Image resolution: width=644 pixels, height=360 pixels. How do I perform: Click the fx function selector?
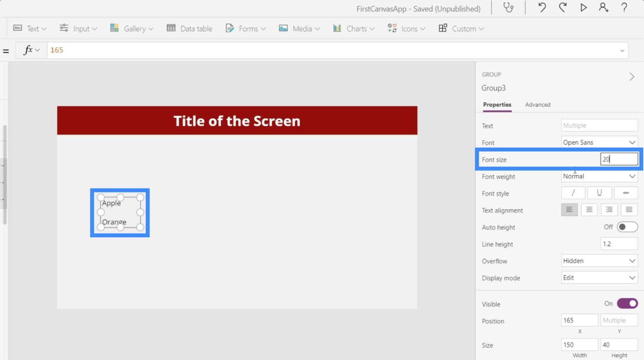click(31, 50)
